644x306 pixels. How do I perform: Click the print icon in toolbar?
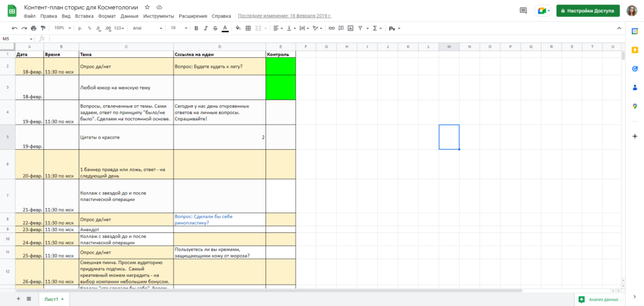coord(33,28)
